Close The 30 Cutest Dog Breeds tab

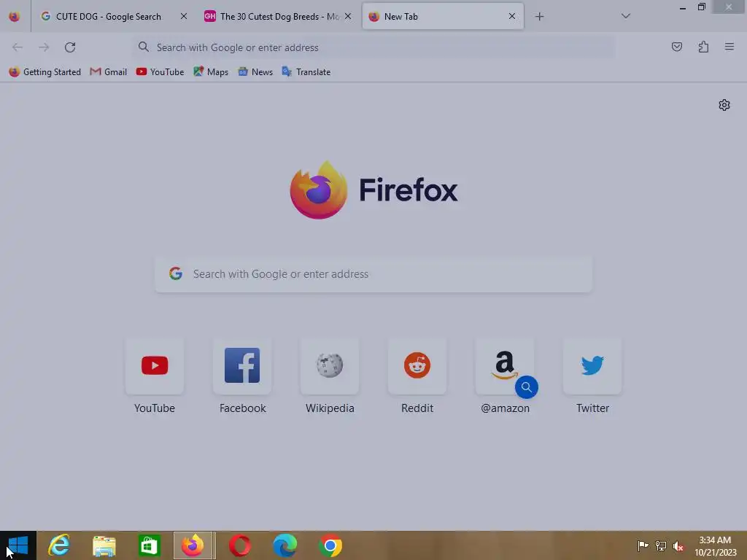(x=348, y=16)
